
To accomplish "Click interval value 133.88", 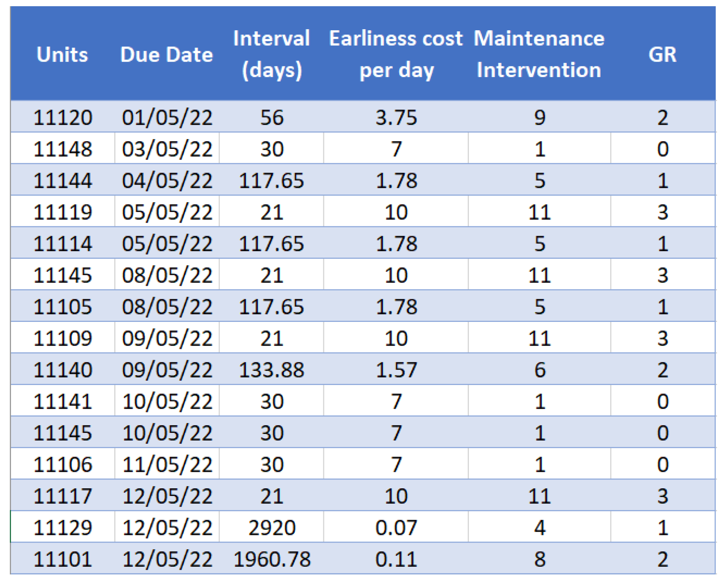I will [x=271, y=370].
